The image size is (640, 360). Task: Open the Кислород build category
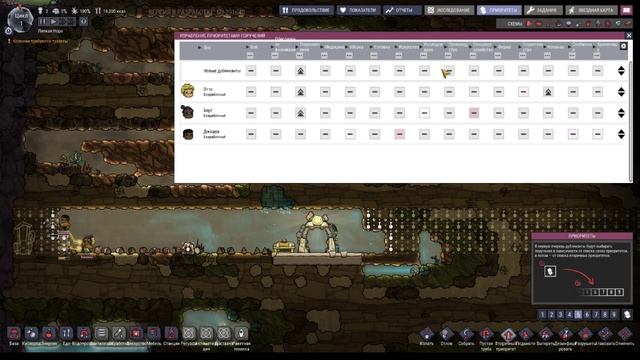pos(31,333)
